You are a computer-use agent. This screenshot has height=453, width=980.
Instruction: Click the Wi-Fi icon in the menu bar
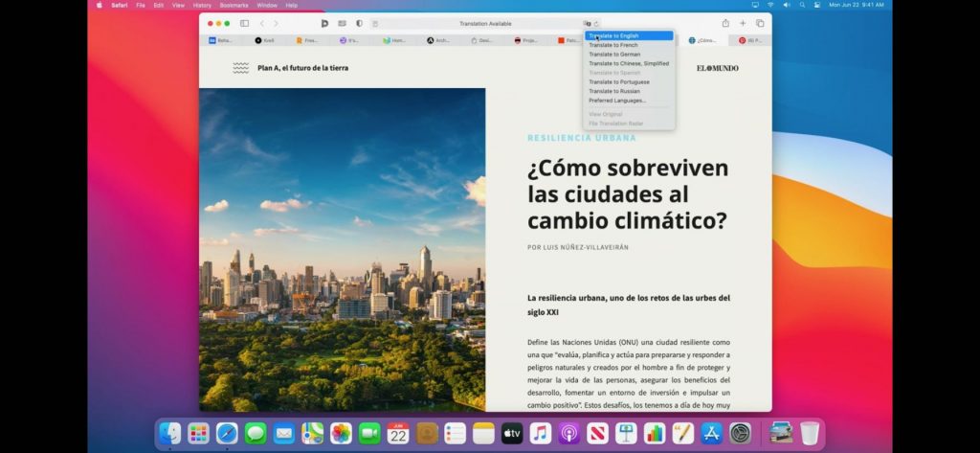[x=770, y=5]
